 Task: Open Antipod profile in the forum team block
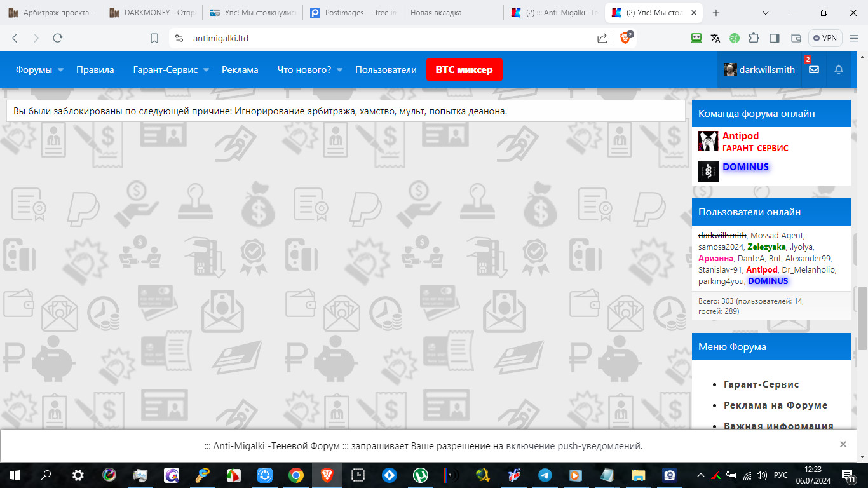[x=740, y=136]
